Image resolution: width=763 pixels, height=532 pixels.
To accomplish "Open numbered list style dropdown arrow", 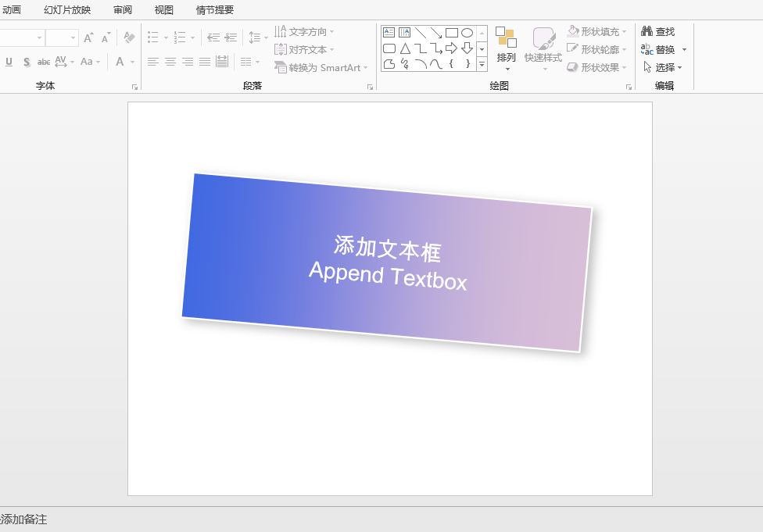I will coord(192,38).
